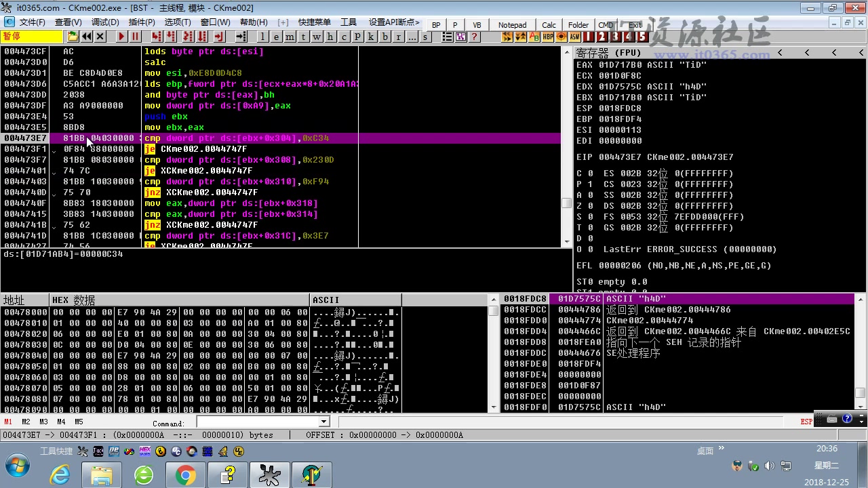The image size is (868, 488).
Task: Click the CMD button
Action: click(606, 25)
